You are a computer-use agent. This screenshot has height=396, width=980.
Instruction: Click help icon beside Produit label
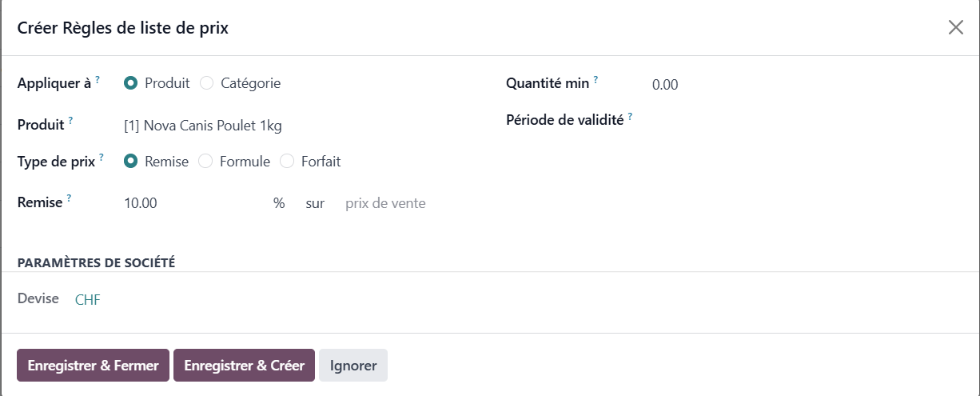tap(70, 121)
